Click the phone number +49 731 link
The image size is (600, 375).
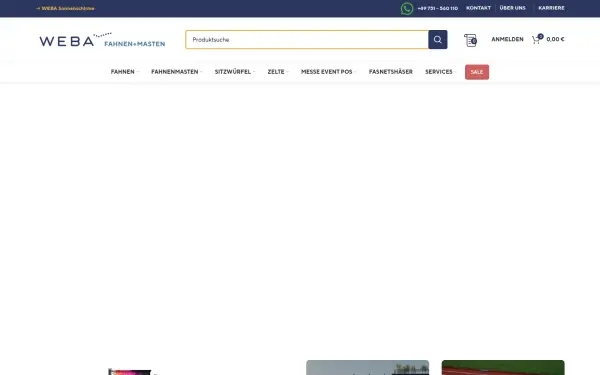pos(437,8)
